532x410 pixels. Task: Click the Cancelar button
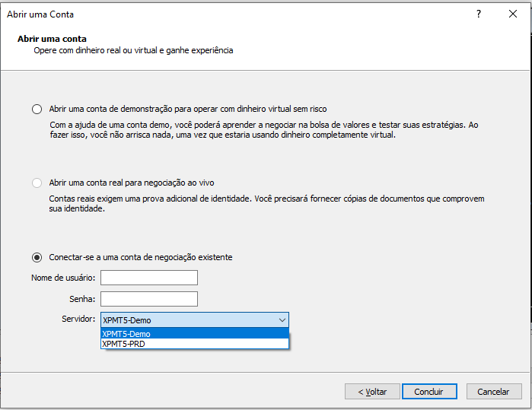tap(493, 392)
